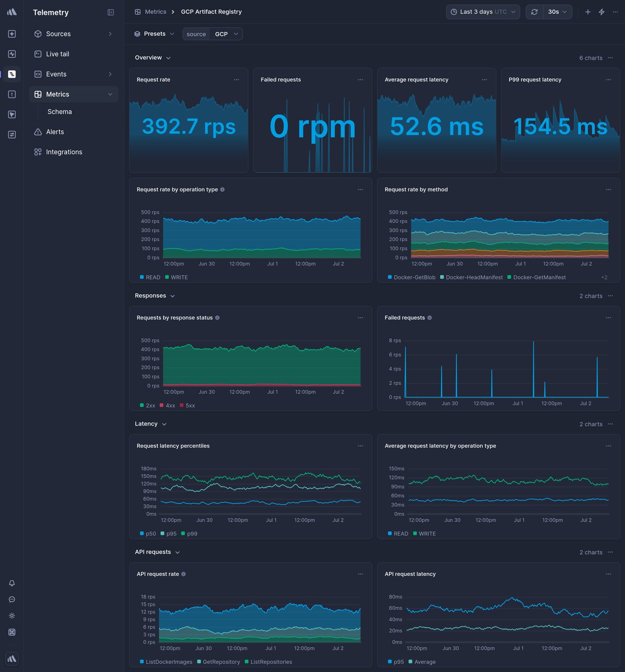The height and width of the screenshot is (672, 625).
Task: Collapse the Responses section
Action: click(155, 296)
